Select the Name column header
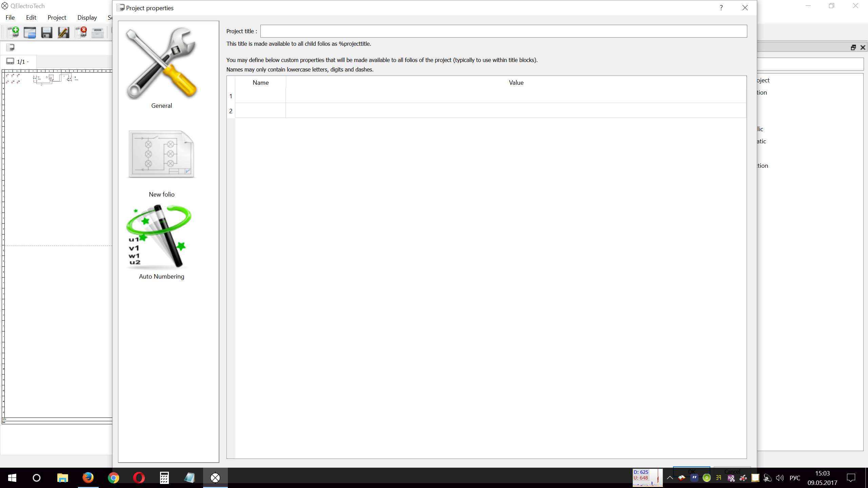 (x=260, y=83)
